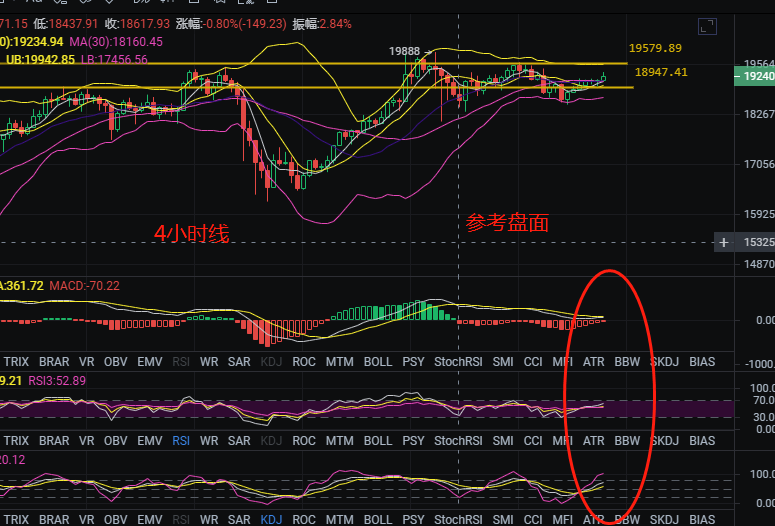Pick CCI in the bottom indicator row

click(533, 520)
